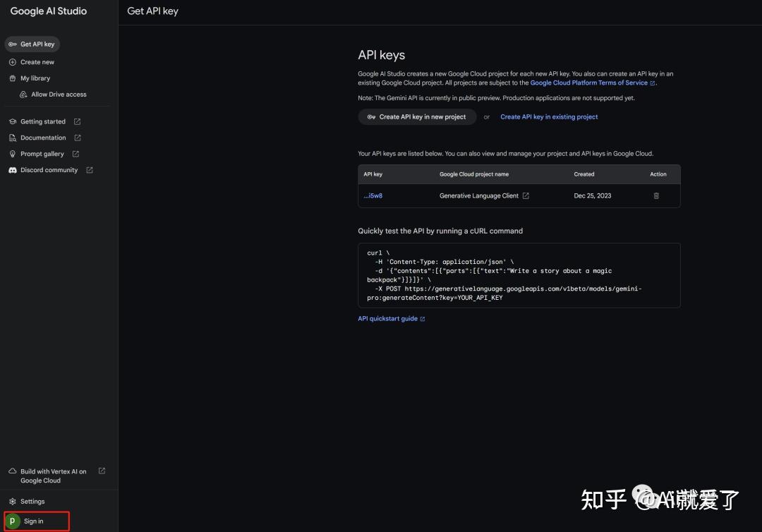Open the Prompt gallery lightbulb icon
The width and height of the screenshot is (762, 532).
12,154
